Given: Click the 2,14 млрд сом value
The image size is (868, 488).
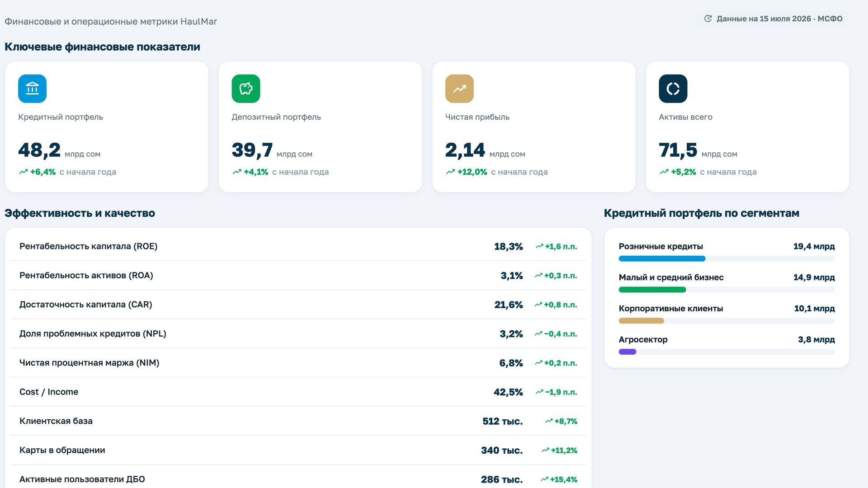Looking at the screenshot, I should coord(485,150).
